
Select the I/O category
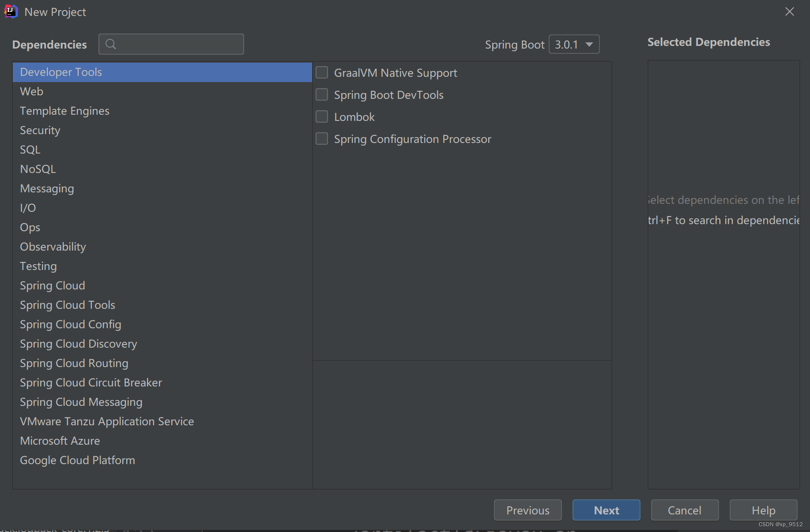point(162,208)
